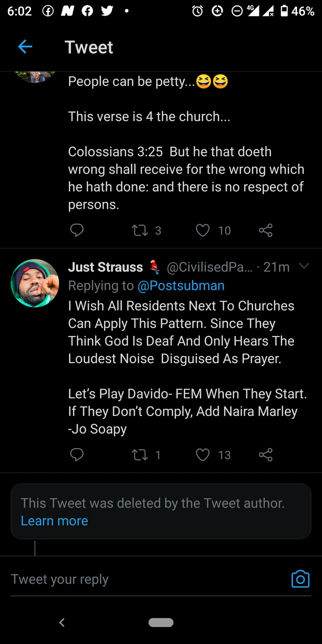Reply to Just Strauss's tweet
This screenshot has width=322, height=644.
[77, 455]
